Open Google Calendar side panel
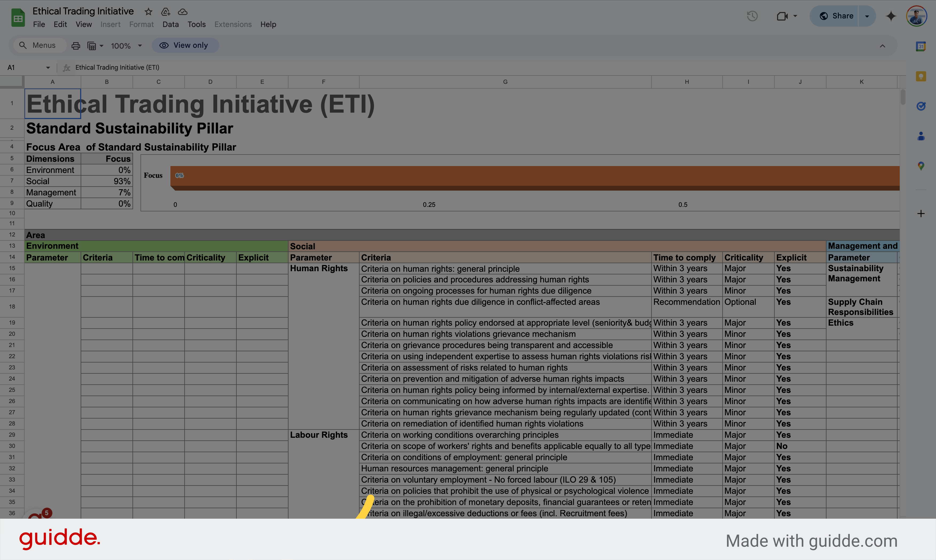Viewport: 936px width, 560px height. (x=921, y=46)
